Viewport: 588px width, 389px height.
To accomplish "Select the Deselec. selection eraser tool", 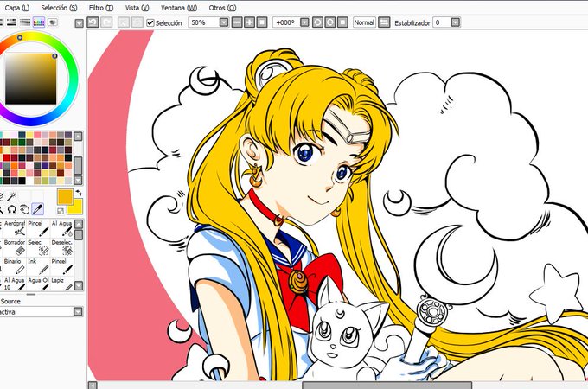I will 61,247.
